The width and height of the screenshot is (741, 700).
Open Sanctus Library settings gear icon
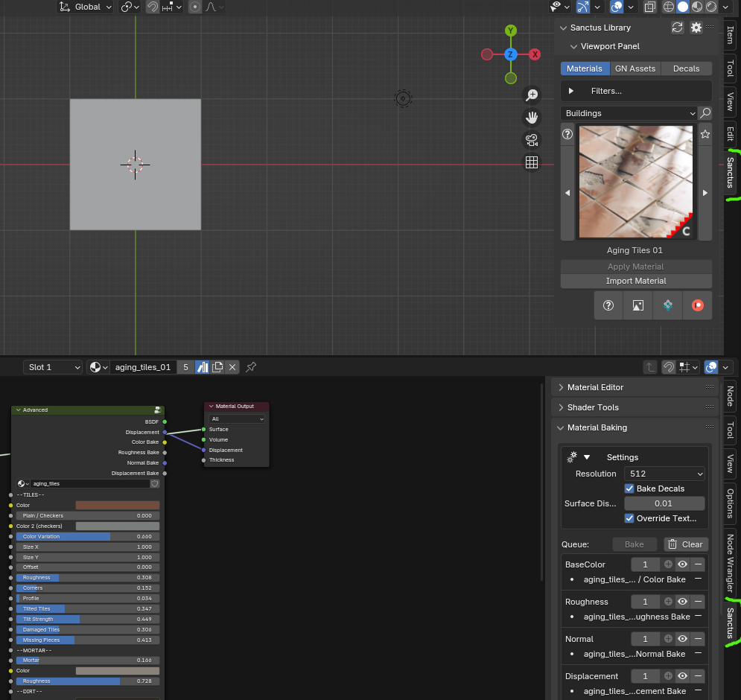(x=696, y=28)
